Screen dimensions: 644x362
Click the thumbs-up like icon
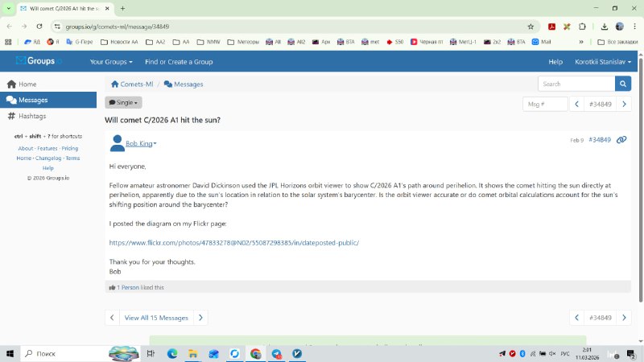pos(112,288)
